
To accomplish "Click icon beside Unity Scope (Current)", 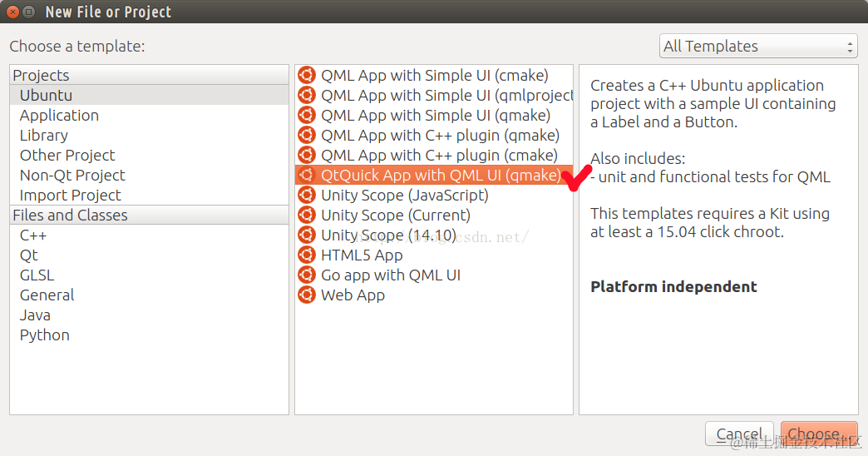I will 307,215.
